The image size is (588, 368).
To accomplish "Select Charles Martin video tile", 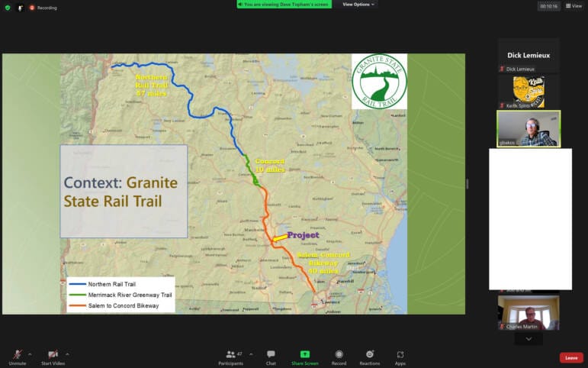I will point(529,313).
